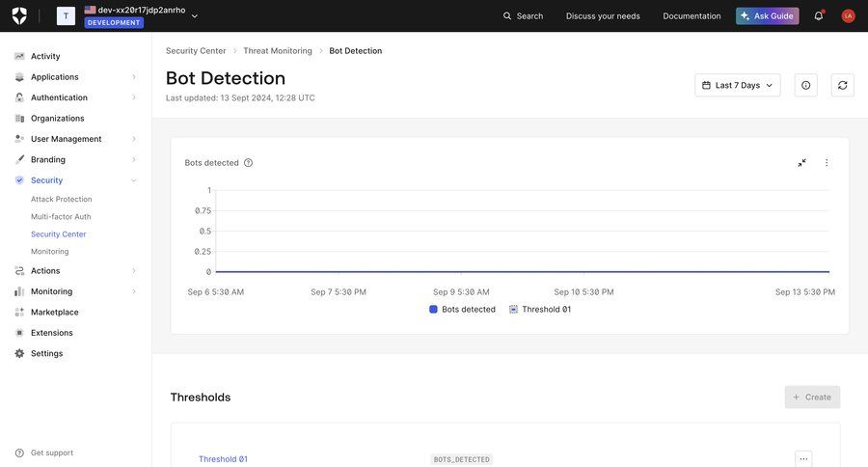
Task: Expand the Authentication menu chevron
Action: coord(134,97)
